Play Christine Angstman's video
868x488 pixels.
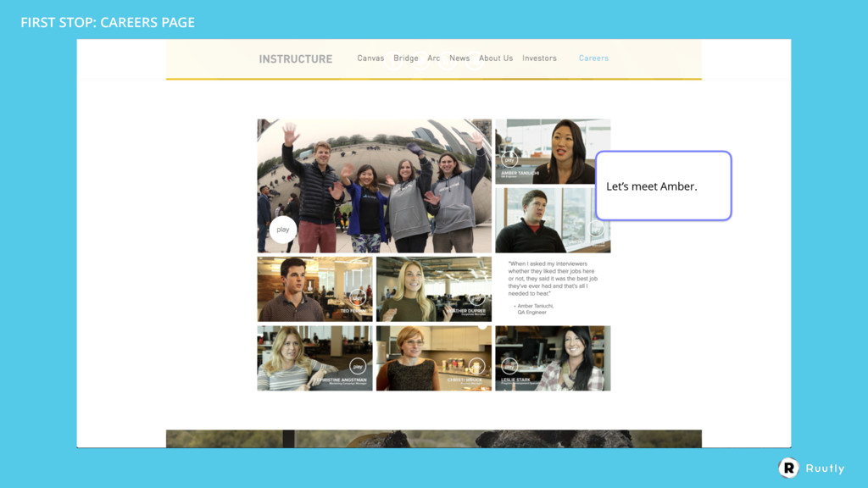(x=358, y=366)
